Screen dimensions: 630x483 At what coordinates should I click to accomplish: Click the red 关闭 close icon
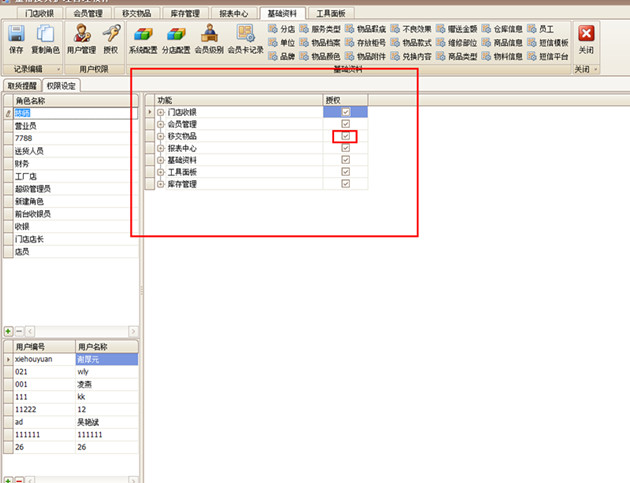(x=586, y=36)
